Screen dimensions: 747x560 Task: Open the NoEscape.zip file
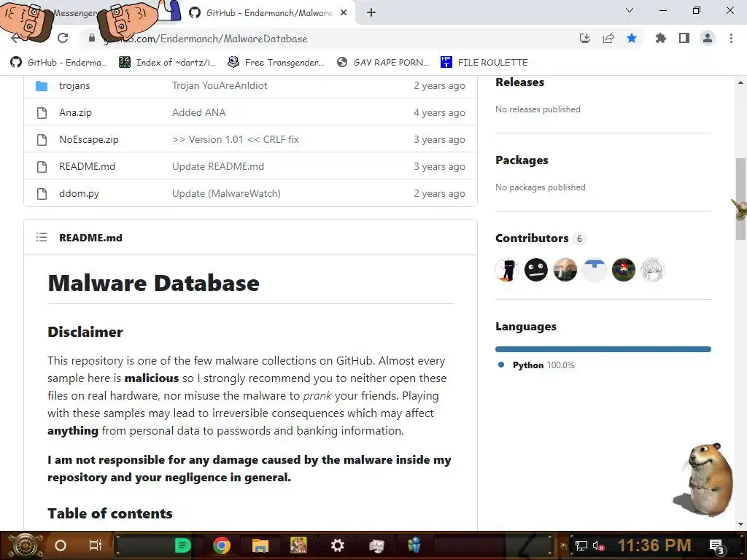pos(88,139)
